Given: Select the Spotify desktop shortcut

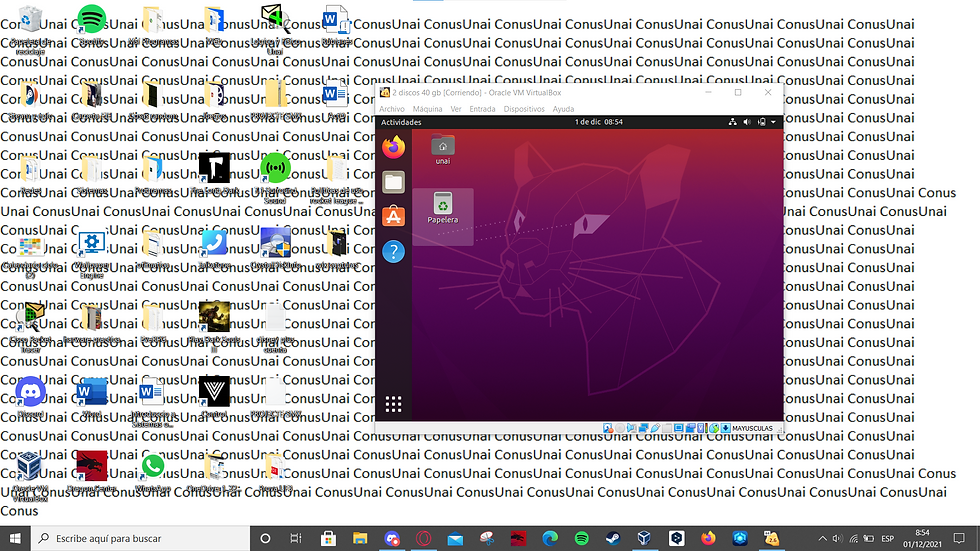Looking at the screenshot, I should pos(91,24).
